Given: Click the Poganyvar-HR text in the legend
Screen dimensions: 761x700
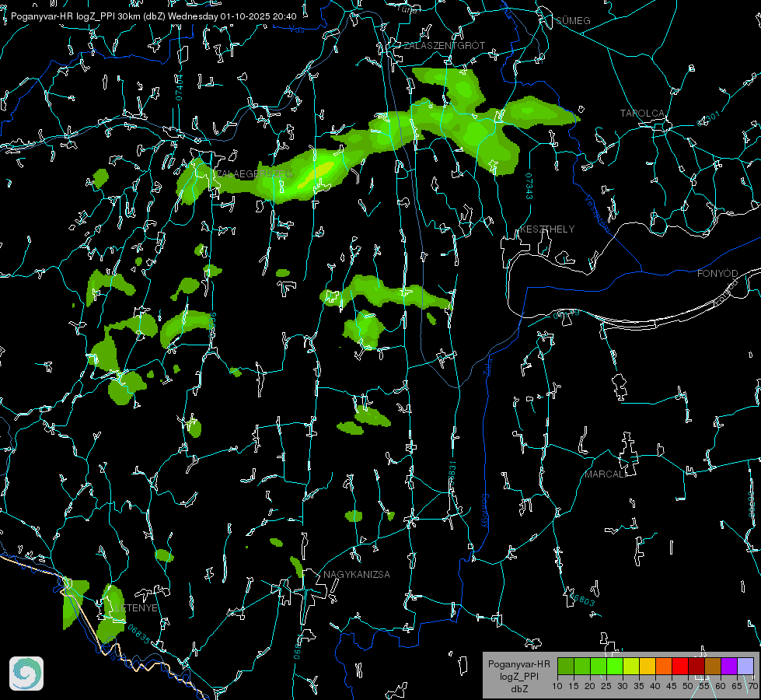Looking at the screenshot, I should click(x=518, y=663).
